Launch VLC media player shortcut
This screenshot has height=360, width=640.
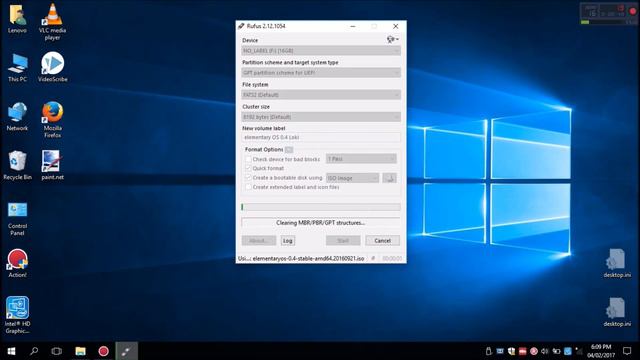pos(52,21)
